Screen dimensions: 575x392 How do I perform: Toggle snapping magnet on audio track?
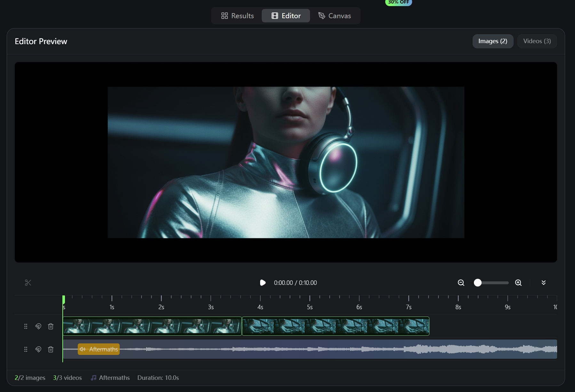tap(38, 349)
